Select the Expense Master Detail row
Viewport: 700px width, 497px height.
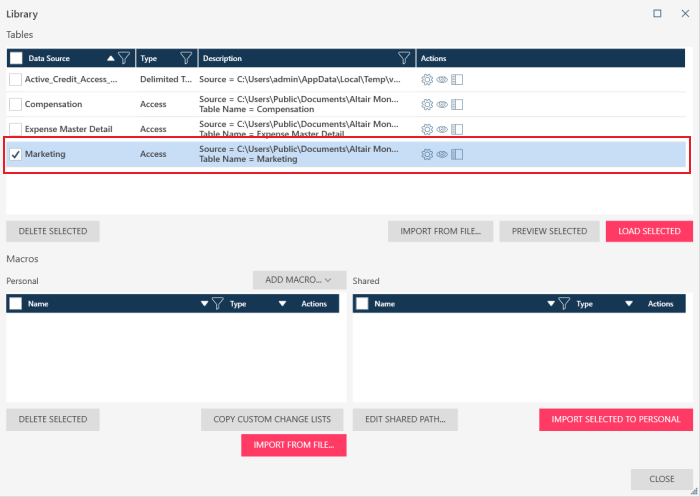pos(69,129)
